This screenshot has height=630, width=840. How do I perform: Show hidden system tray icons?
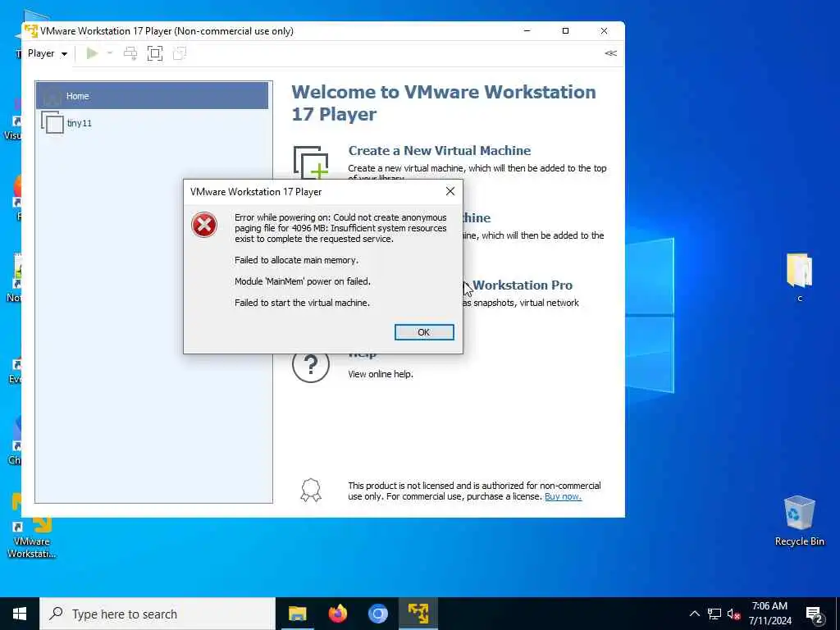pyautogui.click(x=694, y=614)
